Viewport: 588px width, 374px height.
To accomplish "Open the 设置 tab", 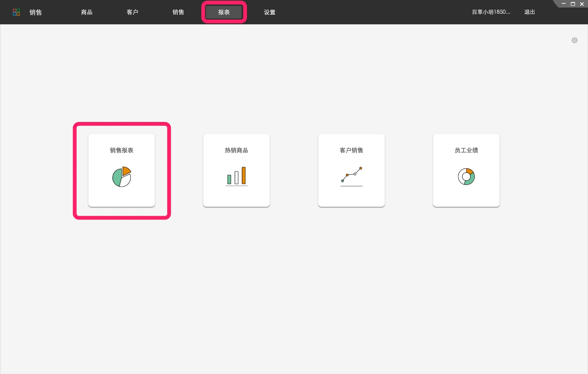I will click(270, 12).
